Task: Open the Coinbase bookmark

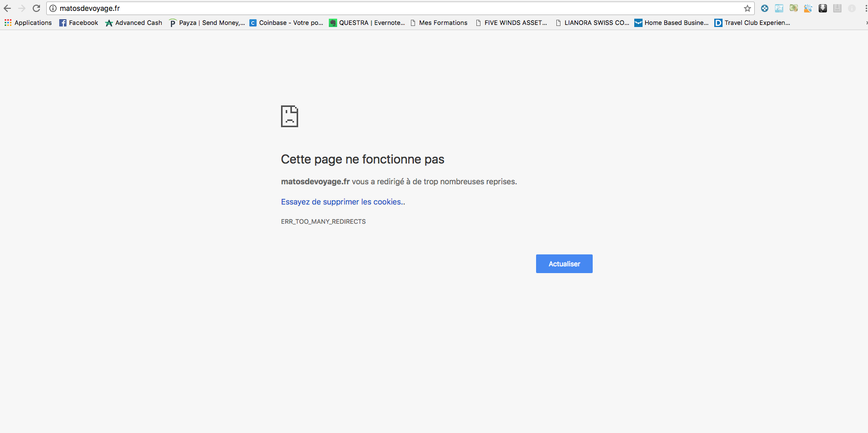Action: point(286,23)
